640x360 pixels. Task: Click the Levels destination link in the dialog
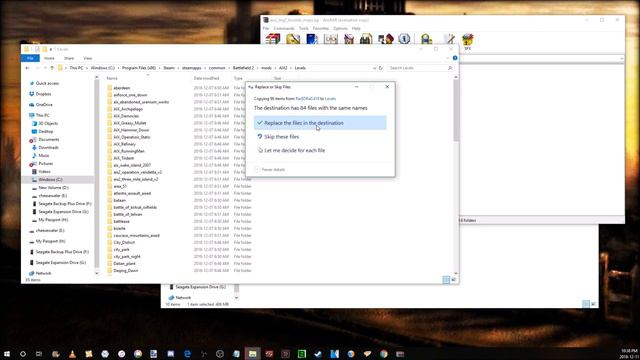(x=331, y=99)
